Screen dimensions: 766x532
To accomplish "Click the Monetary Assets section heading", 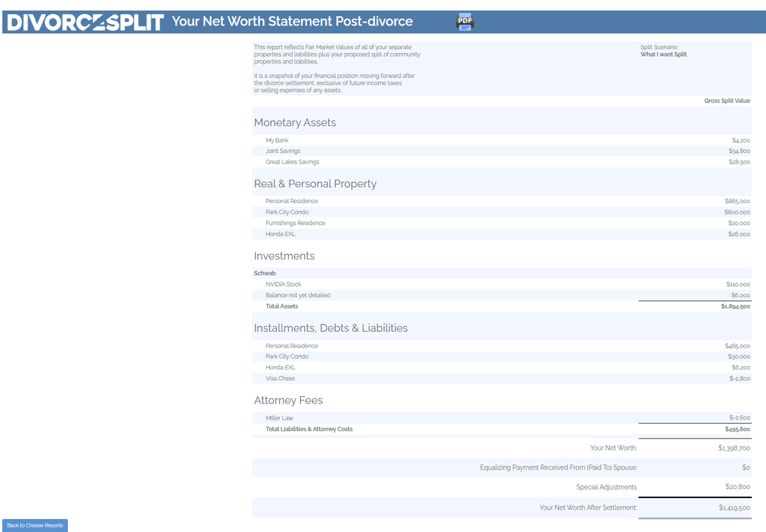I will click(295, 123).
